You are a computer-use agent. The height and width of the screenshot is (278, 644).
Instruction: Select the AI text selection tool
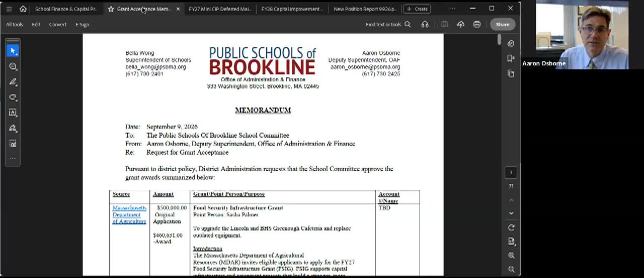pos(13,144)
